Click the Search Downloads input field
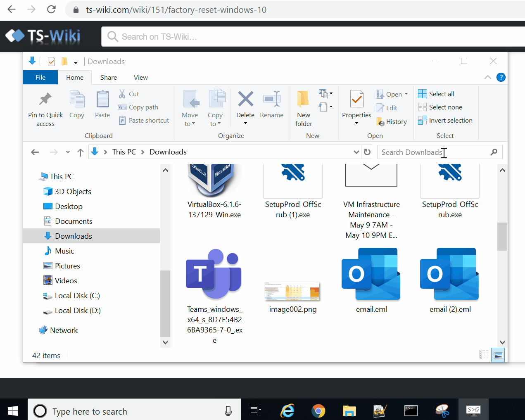This screenshot has width=525, height=420. pyautogui.click(x=434, y=152)
